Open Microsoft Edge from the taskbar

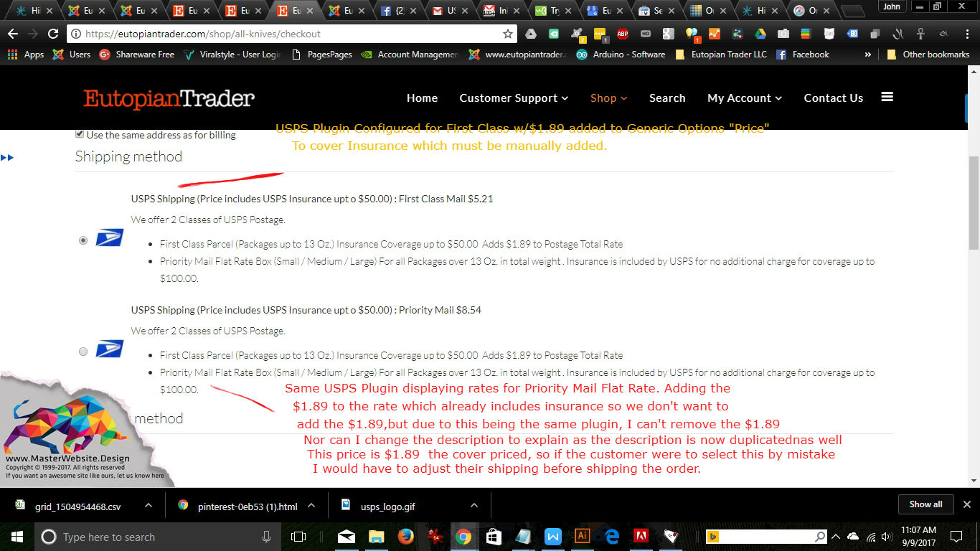[x=612, y=537]
